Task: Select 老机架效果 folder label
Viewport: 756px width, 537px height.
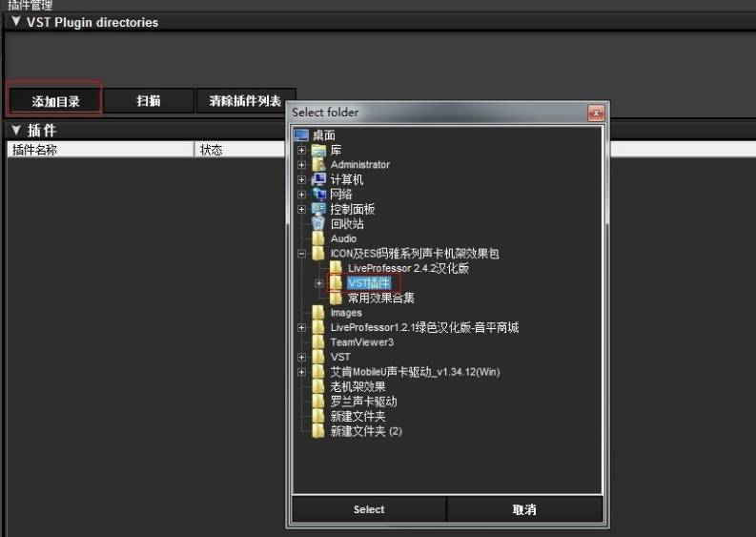Action: tap(358, 386)
